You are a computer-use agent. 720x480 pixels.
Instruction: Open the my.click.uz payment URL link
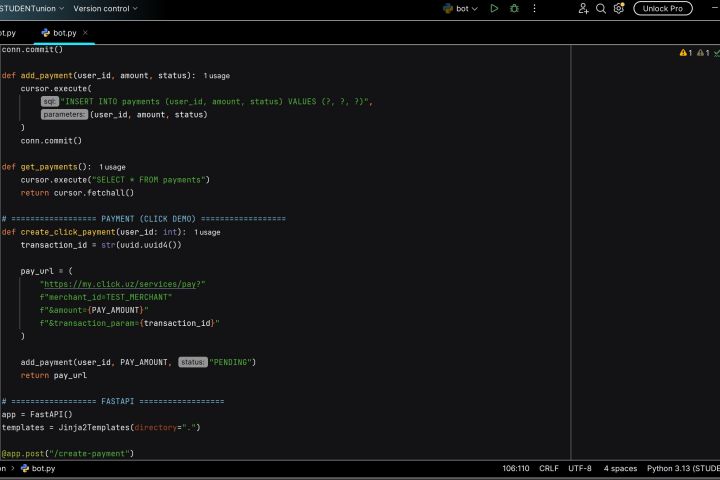(x=120, y=284)
